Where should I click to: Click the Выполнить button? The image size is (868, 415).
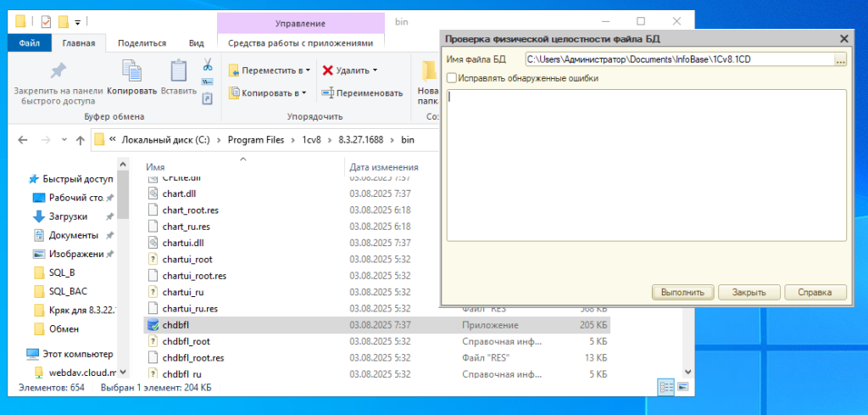[x=682, y=292]
